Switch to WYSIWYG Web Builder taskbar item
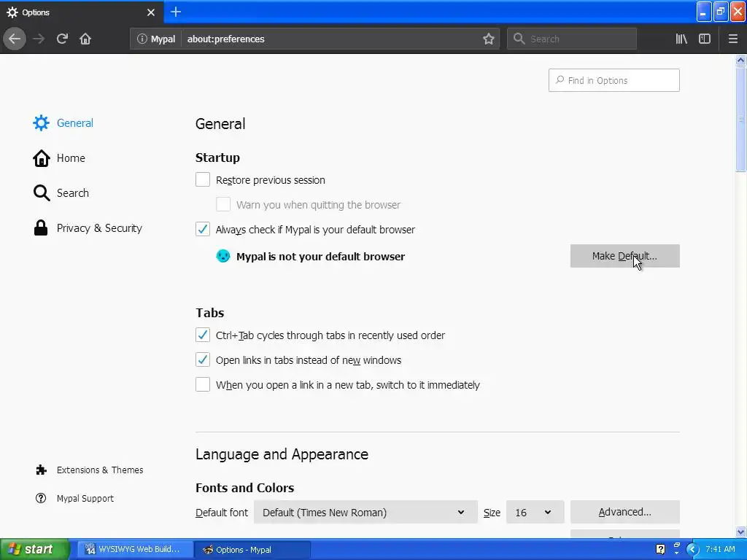The height and width of the screenshot is (560, 747). 134,549
